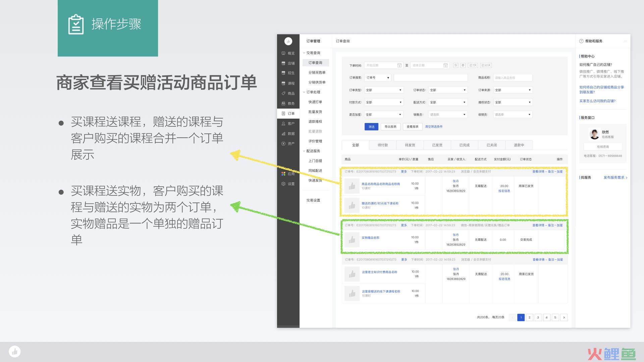This screenshot has width=644, height=362.
Task: Open 招生 in the dark sidebar
Action: (288, 73)
